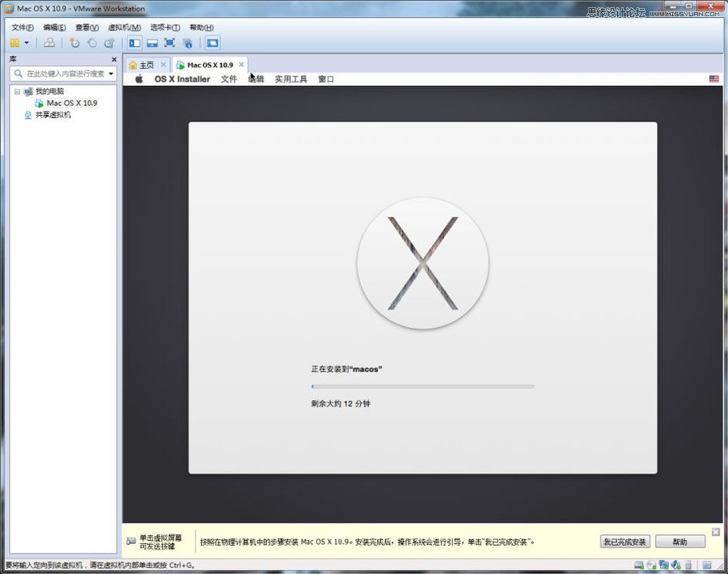Click the 我已完成安装 button
728x574 pixels.
[x=624, y=541]
